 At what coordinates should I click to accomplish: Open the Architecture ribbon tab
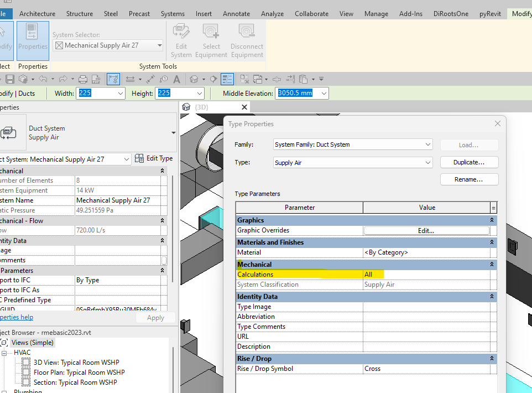[37, 14]
